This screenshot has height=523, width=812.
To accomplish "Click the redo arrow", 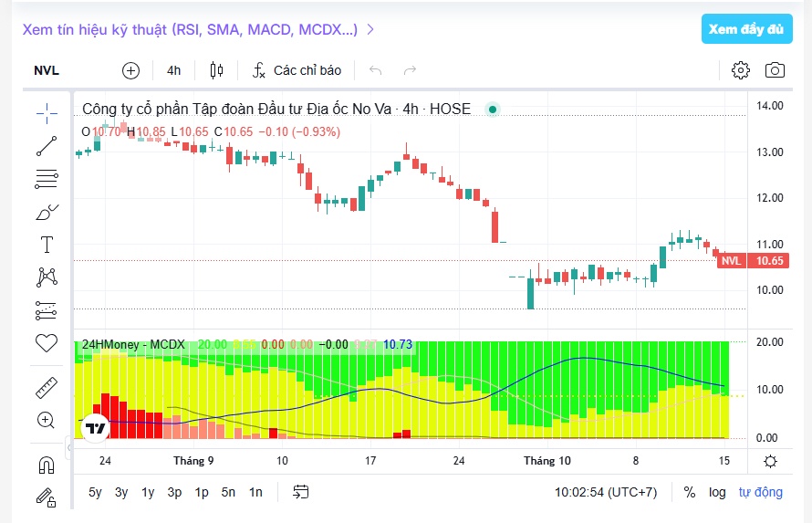I will point(410,70).
